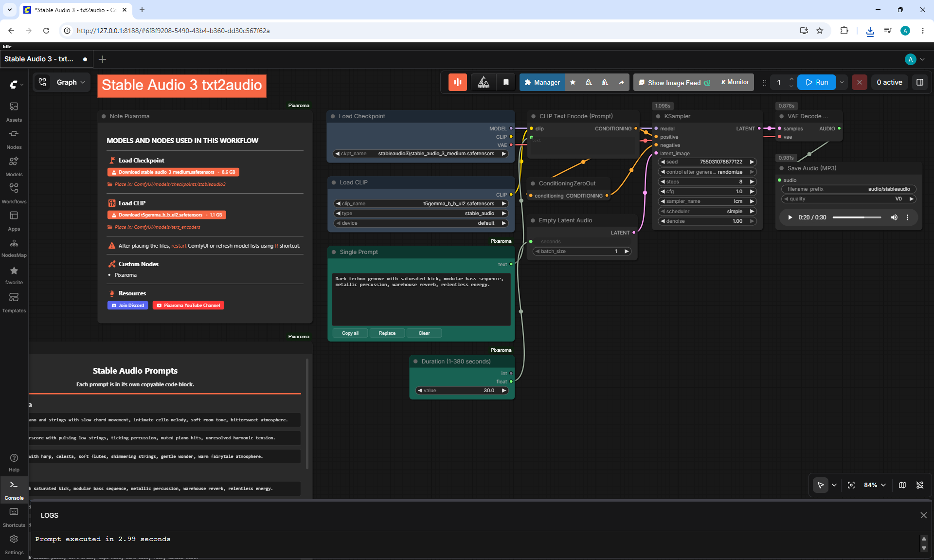Viewport: 934px width, 560px height.
Task: Click the pyramid logo toolbar icon
Action: [484, 82]
